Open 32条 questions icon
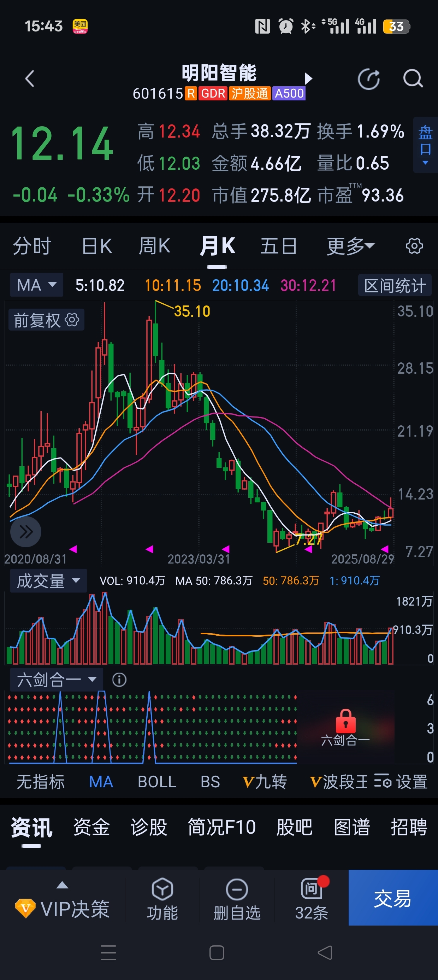Image resolution: width=438 pixels, height=980 pixels. pos(312,889)
